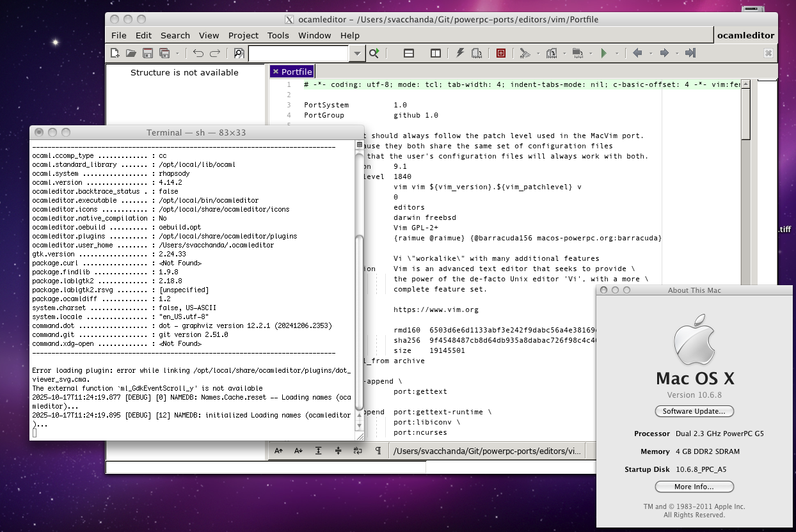Click the red stop build icon
The image size is (796, 532).
pyautogui.click(x=500, y=53)
